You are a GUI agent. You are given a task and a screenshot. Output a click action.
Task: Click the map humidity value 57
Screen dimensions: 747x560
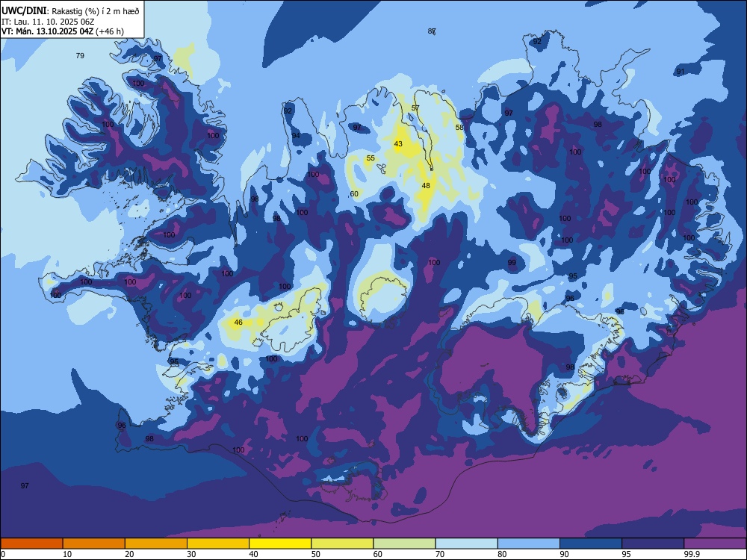pyautogui.click(x=415, y=108)
